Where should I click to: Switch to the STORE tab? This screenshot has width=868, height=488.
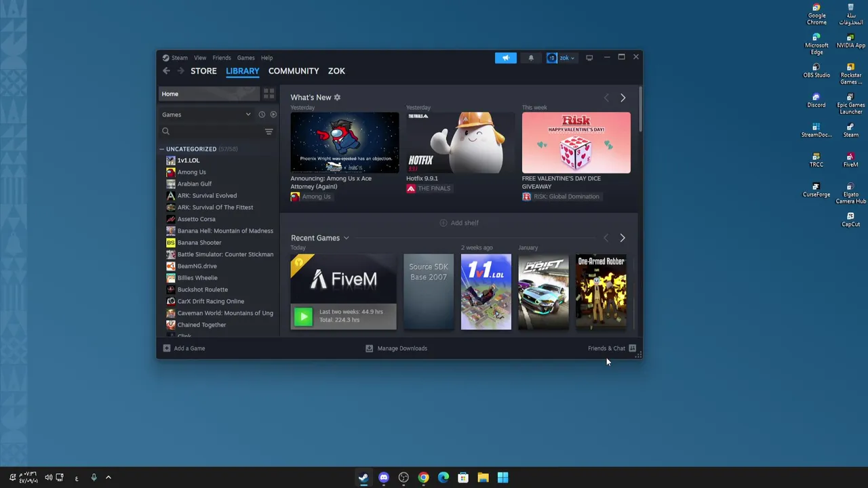point(203,70)
